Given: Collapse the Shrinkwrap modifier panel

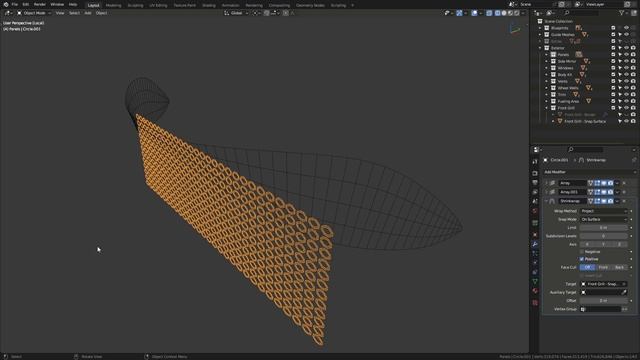Looking at the screenshot, I should pos(546,201).
